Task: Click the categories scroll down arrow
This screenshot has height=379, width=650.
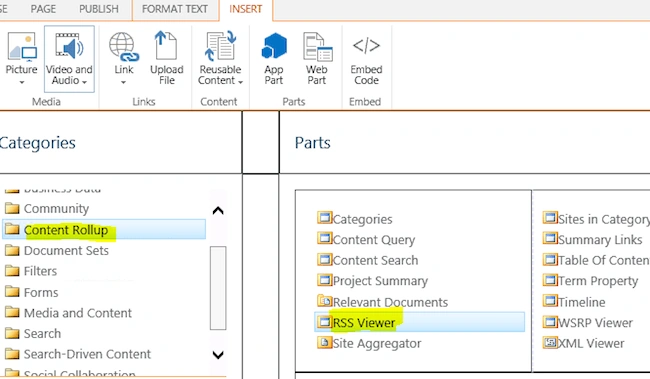Action: click(218, 355)
